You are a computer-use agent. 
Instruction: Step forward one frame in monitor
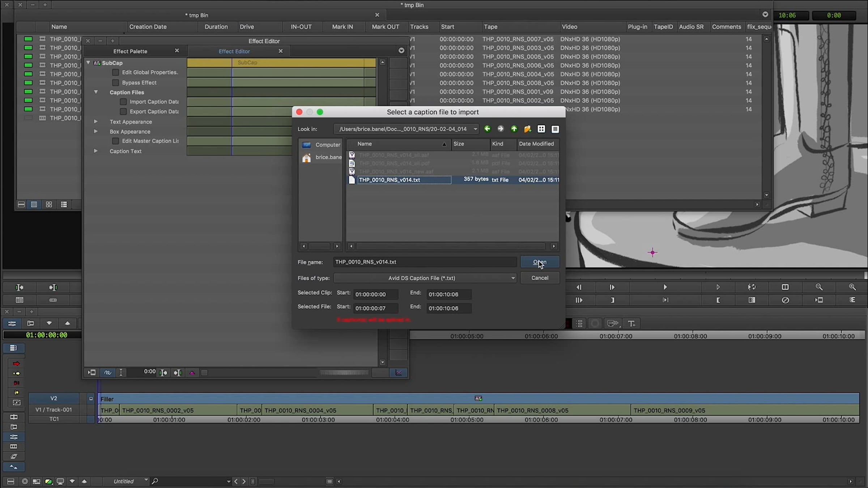pyautogui.click(x=612, y=287)
